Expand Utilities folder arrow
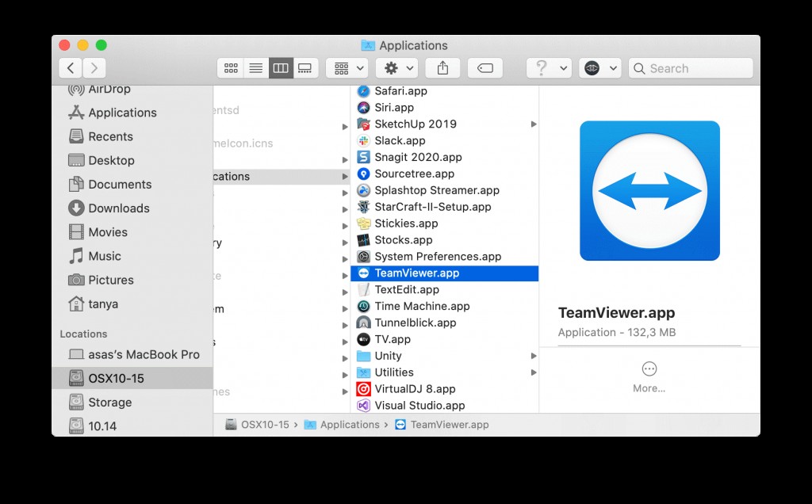Image resolution: width=812 pixels, height=504 pixels. click(534, 372)
